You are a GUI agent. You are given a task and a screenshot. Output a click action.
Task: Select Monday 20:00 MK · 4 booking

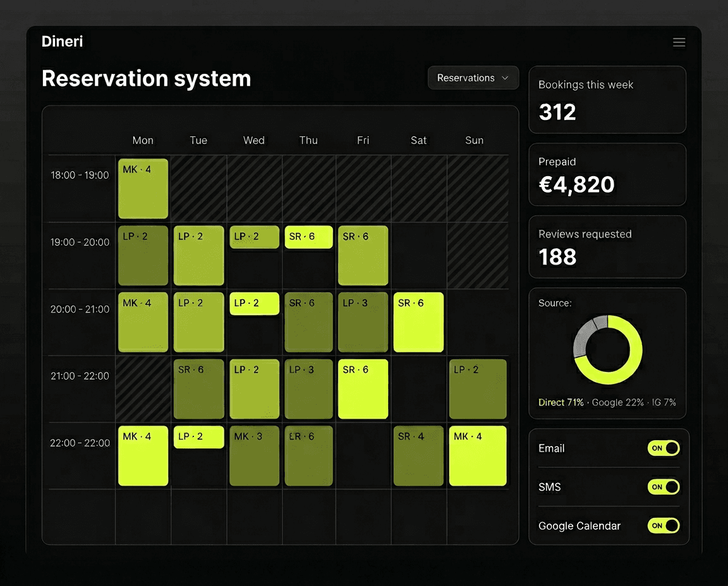pyautogui.click(x=143, y=322)
